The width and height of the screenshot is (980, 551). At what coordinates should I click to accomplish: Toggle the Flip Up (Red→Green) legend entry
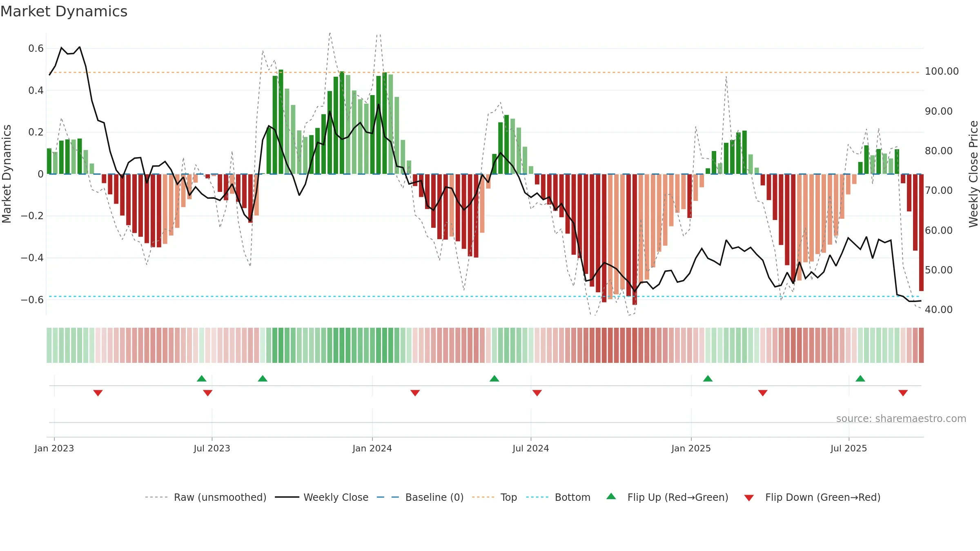click(667, 497)
